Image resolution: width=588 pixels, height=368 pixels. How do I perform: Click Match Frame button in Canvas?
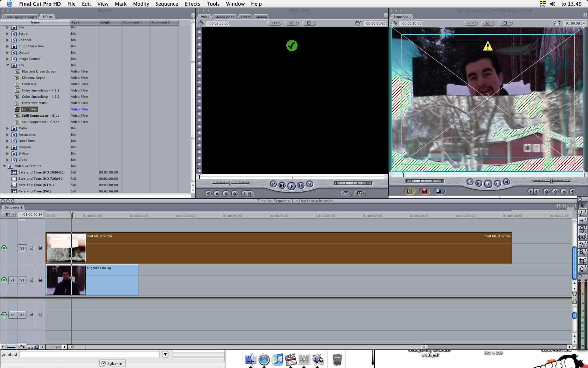pyautogui.click(x=573, y=191)
